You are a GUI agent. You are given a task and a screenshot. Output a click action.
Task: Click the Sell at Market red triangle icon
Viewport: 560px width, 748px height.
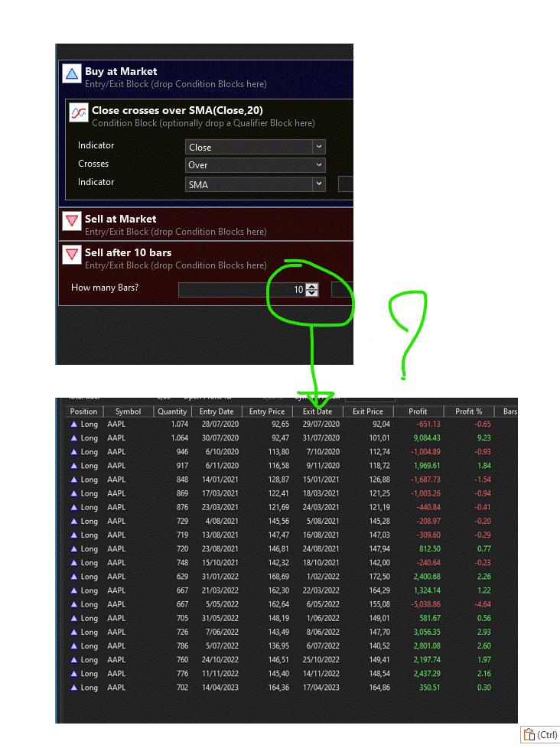click(72, 221)
